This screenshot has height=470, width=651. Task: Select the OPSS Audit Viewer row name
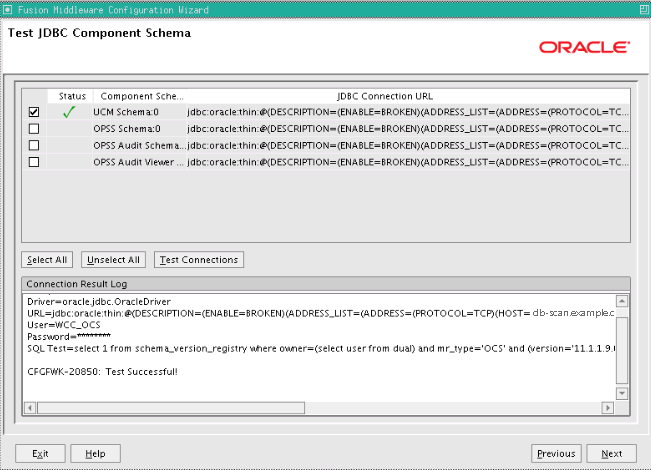coord(139,162)
